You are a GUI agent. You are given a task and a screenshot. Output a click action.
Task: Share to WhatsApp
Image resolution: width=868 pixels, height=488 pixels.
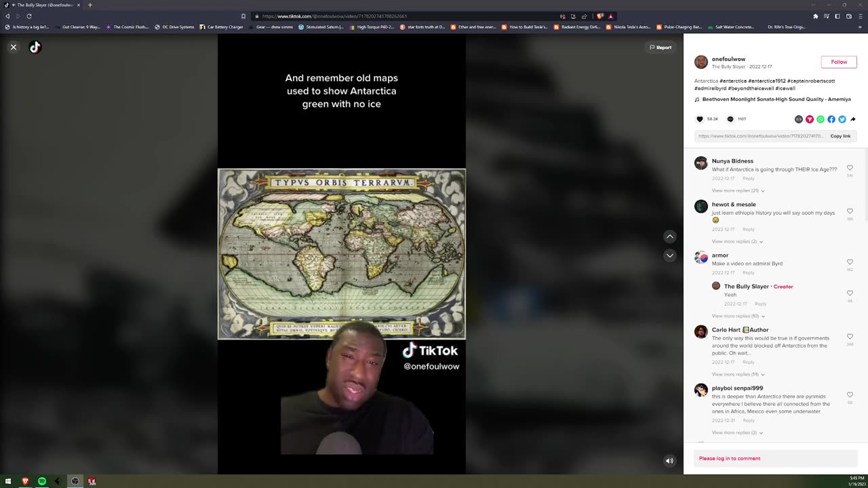click(x=821, y=119)
